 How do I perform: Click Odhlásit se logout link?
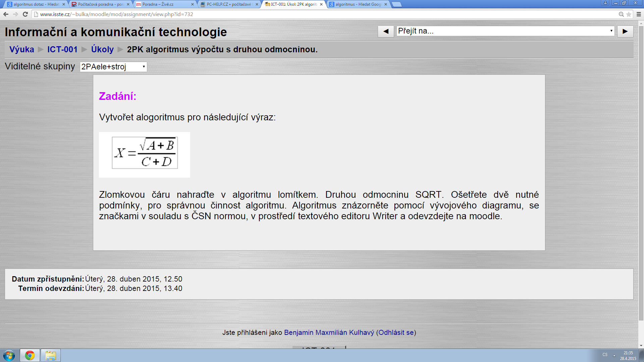pyautogui.click(x=396, y=333)
